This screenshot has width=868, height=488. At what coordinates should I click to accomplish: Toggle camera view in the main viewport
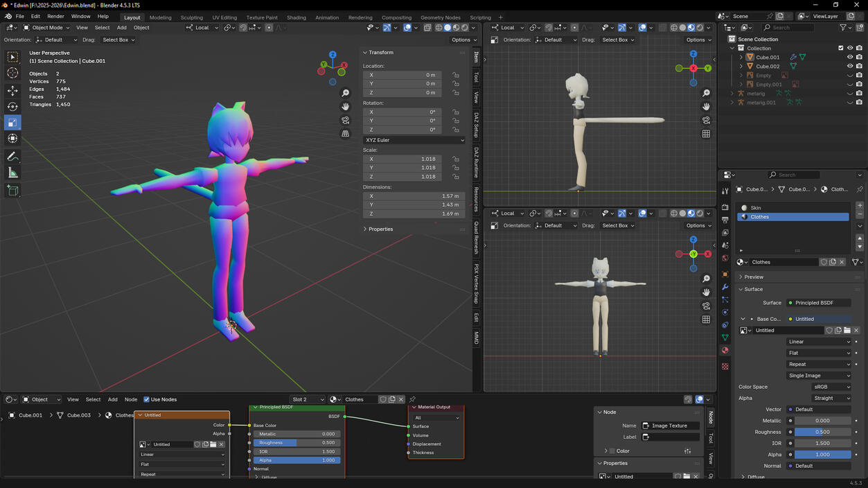[x=345, y=120]
